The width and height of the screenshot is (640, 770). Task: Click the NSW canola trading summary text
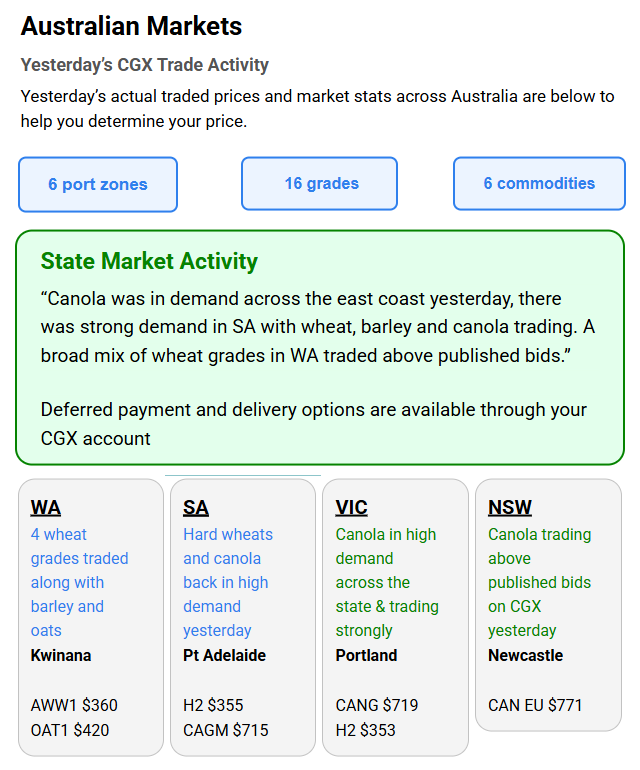(539, 582)
